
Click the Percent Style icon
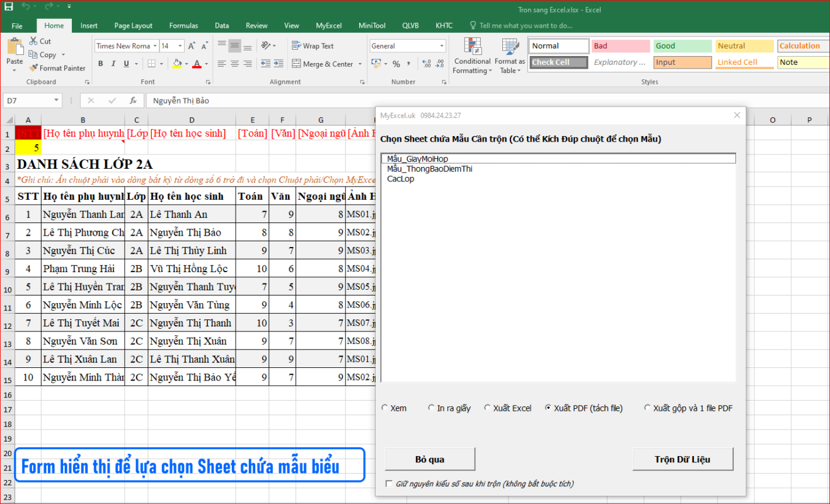[x=396, y=64]
